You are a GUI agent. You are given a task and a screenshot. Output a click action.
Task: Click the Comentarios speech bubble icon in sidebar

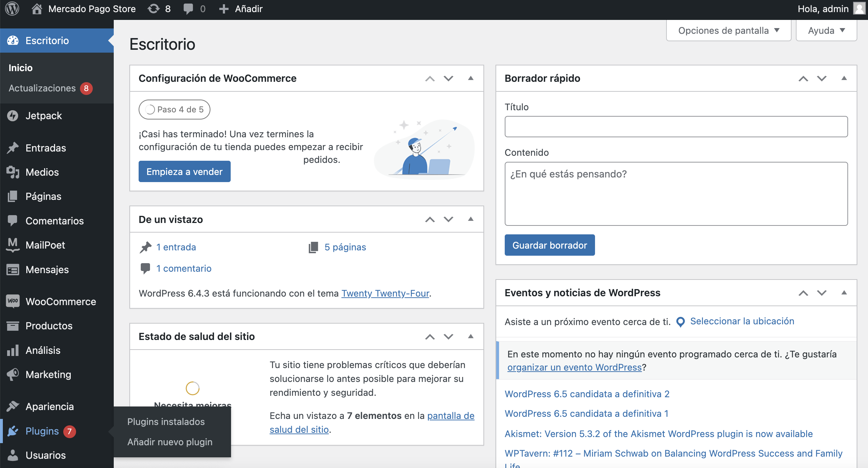point(13,221)
